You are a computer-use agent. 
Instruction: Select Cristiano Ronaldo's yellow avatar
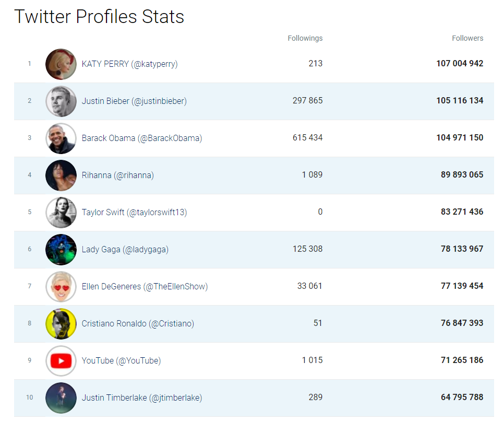click(x=61, y=324)
